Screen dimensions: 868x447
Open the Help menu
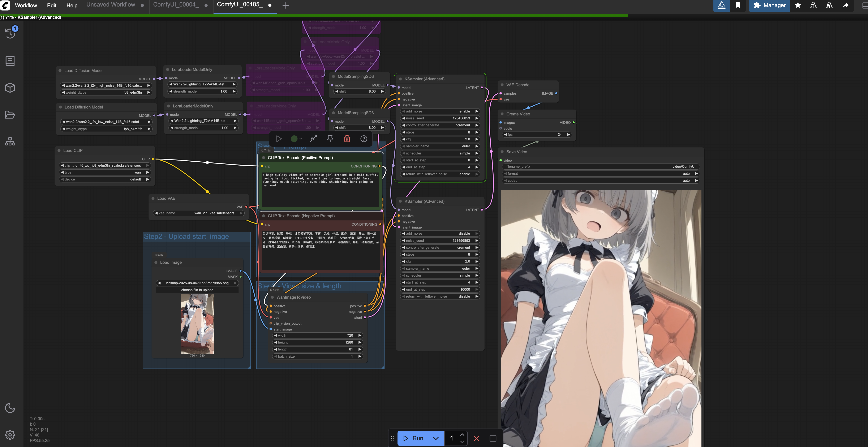click(72, 5)
